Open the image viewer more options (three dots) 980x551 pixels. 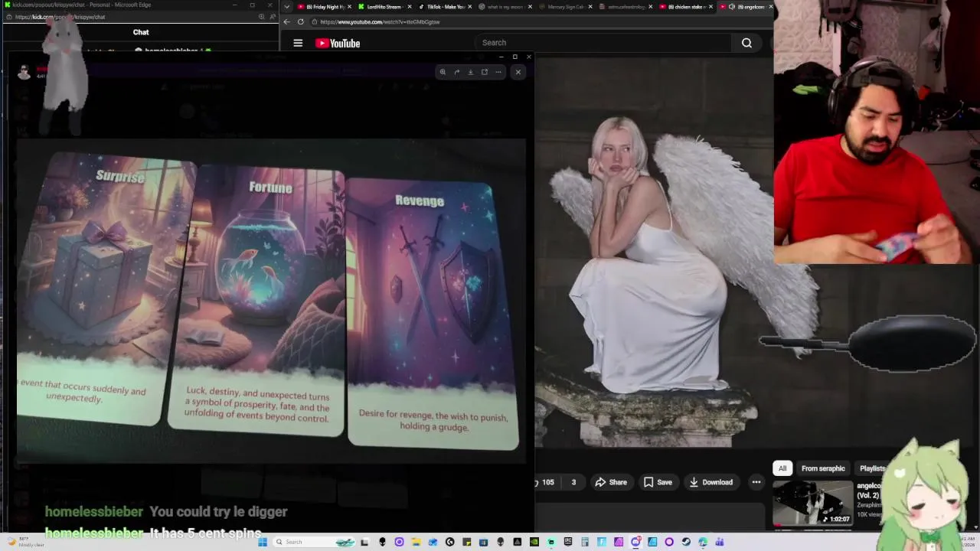[498, 72]
